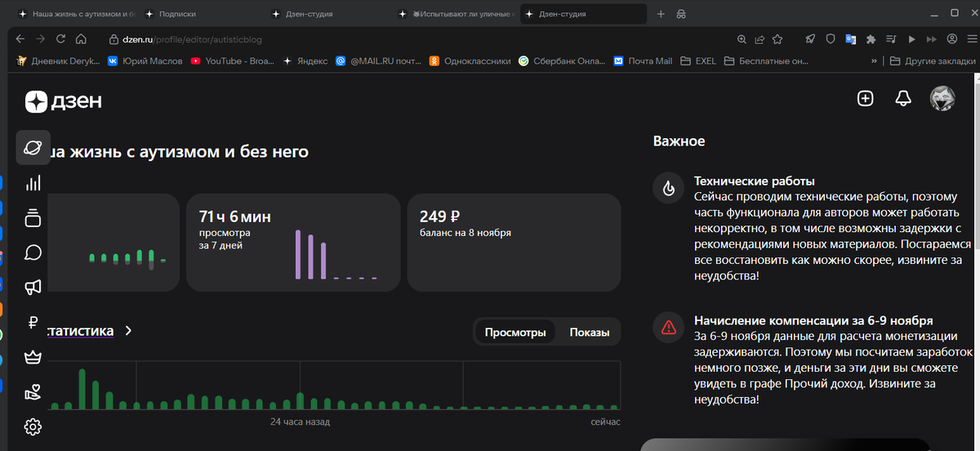Viewport: 980px width, 451px height.
Task: Open a new browser tab
Action: (661, 14)
